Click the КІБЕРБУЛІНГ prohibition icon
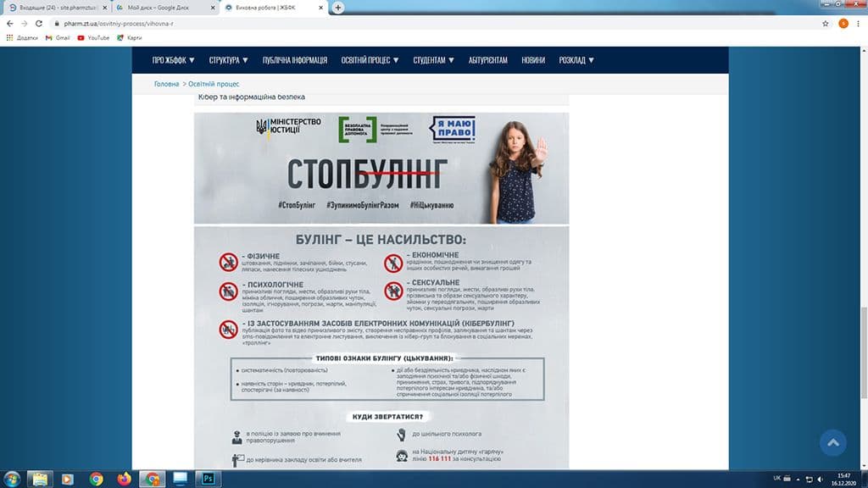Viewport: 868px width, 488px height. tap(228, 330)
